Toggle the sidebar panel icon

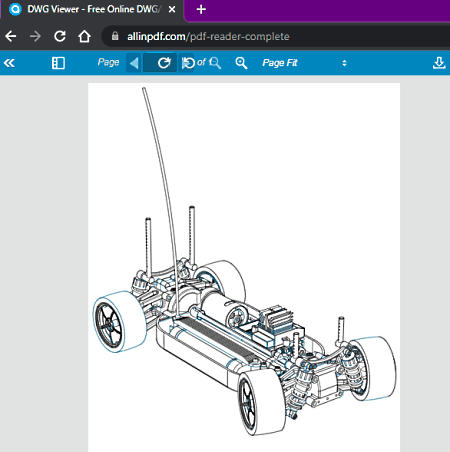[58, 63]
